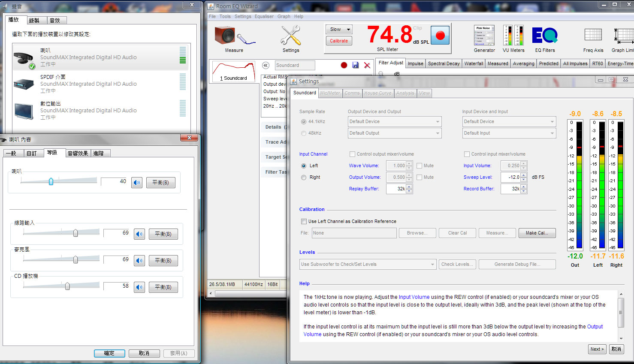This screenshot has height=364, width=634.
Task: Select 數位輸出 playback device
Action: [x=101, y=110]
